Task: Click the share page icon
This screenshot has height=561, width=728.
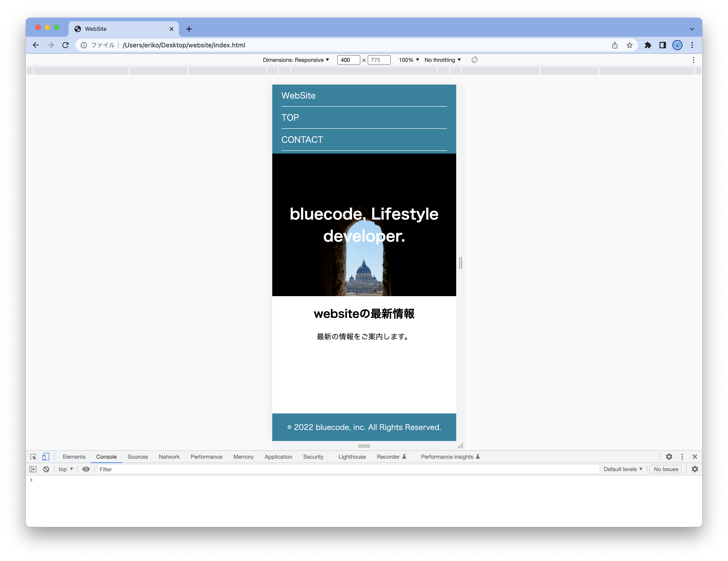Action: pyautogui.click(x=615, y=45)
